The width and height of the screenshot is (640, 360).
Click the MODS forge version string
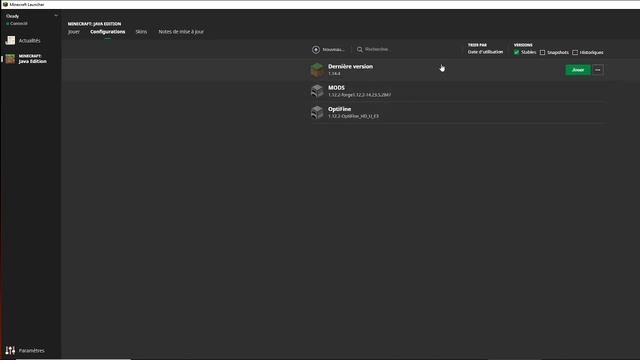(x=359, y=95)
